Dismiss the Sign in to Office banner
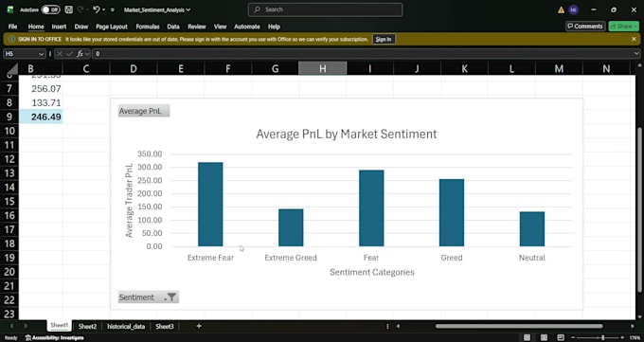This screenshot has width=644, height=342. pos(634,39)
